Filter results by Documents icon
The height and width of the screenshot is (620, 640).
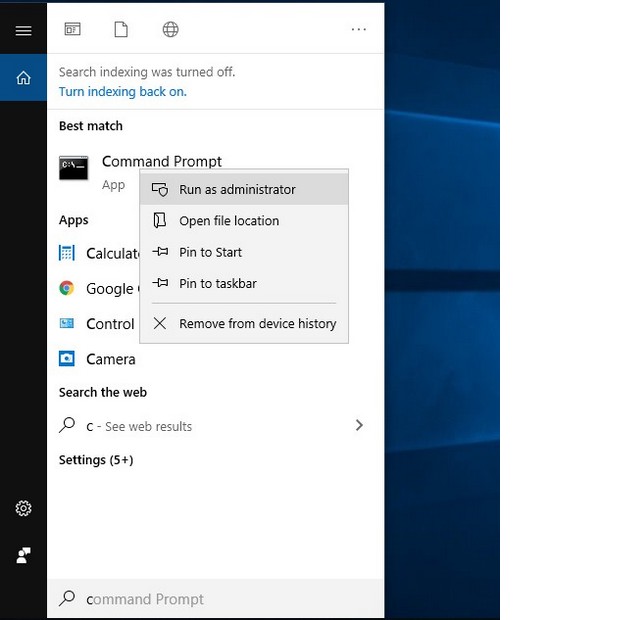(x=121, y=29)
